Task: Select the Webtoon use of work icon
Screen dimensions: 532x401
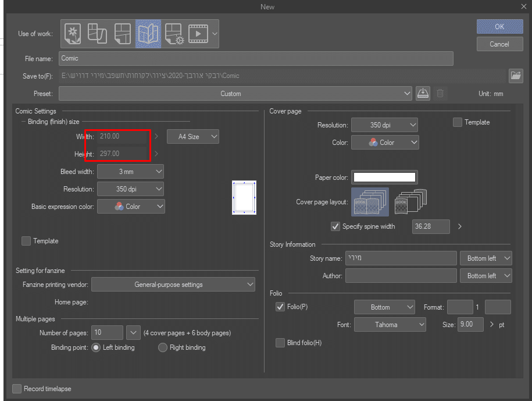Action: (98, 34)
